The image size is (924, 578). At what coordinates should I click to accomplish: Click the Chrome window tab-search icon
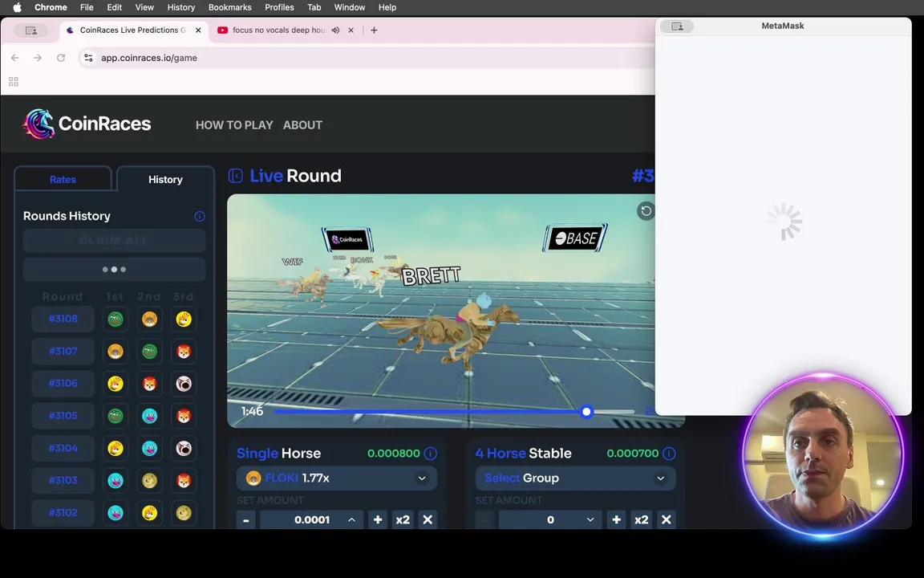click(x=30, y=30)
